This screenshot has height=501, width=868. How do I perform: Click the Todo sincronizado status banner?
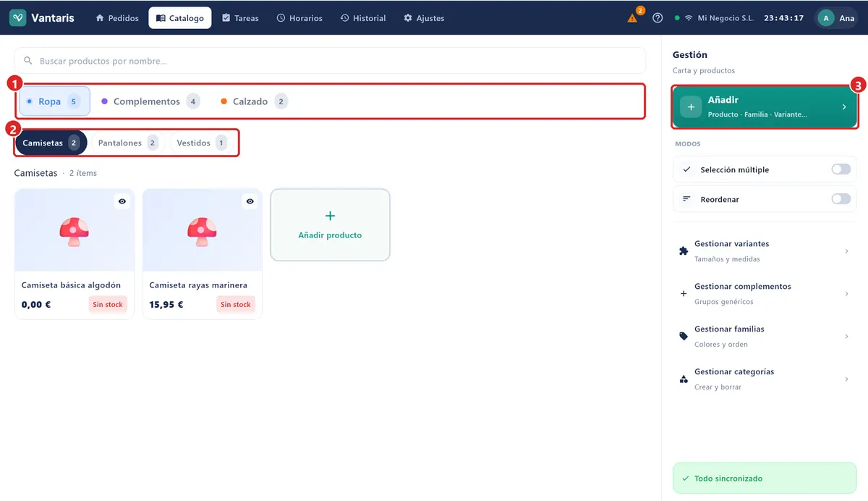coord(765,479)
